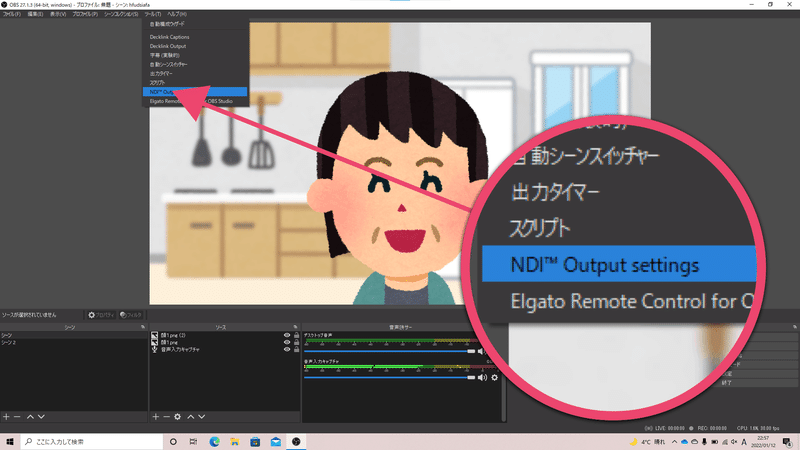The image size is (800, 450).
Task: Choose 字幕 (実験的) menu entry
Action: [196, 55]
